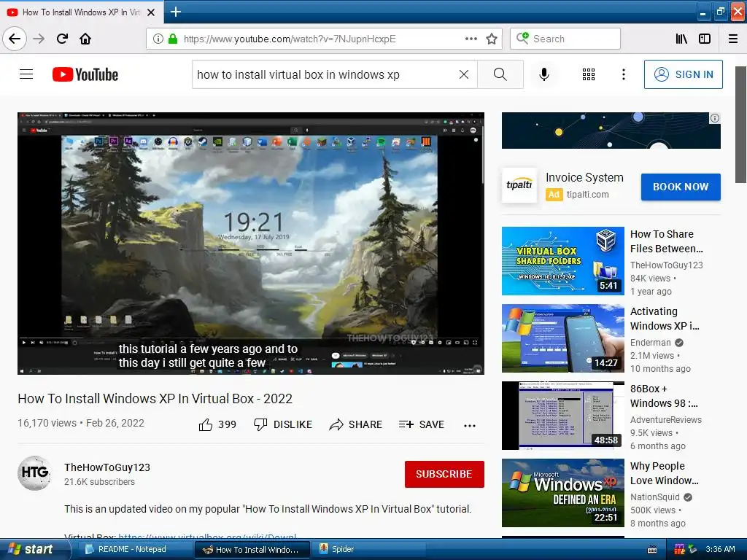The height and width of the screenshot is (560, 747).
Task: Click the ad info icon on banner
Action: [715, 118]
